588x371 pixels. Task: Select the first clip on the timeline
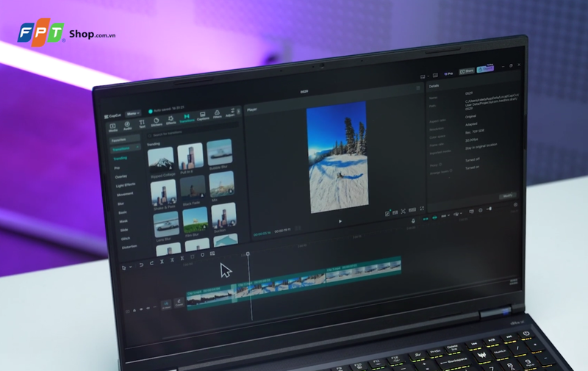(210, 298)
